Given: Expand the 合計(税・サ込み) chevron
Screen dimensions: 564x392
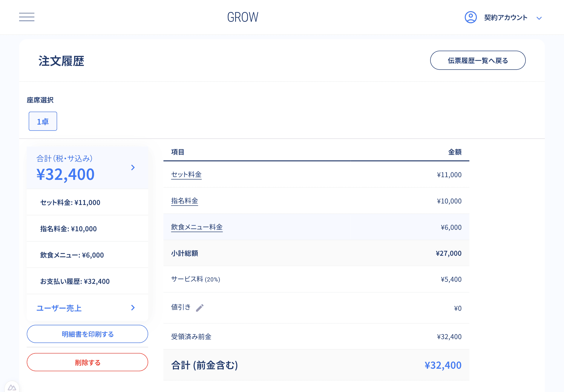Looking at the screenshot, I should pyautogui.click(x=133, y=168).
